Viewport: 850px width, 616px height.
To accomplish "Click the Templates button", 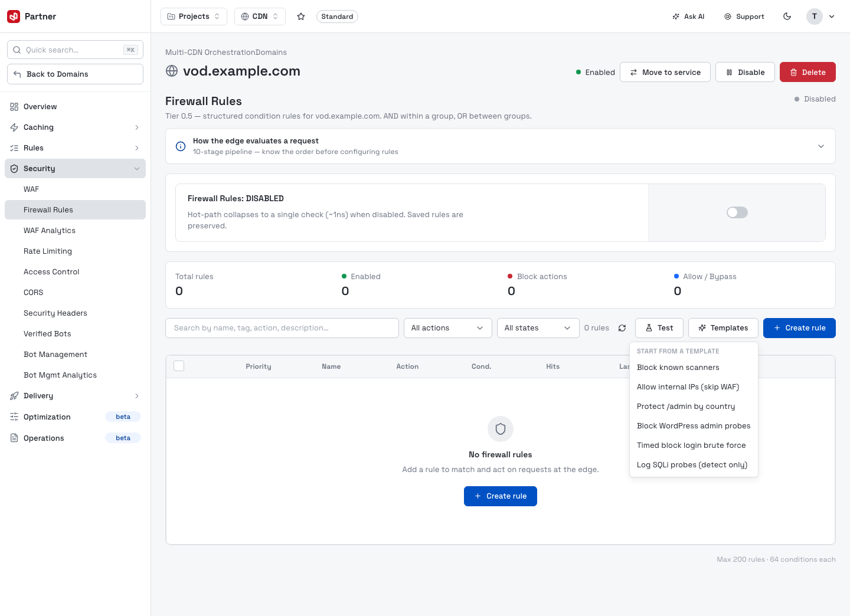I will coord(723,328).
